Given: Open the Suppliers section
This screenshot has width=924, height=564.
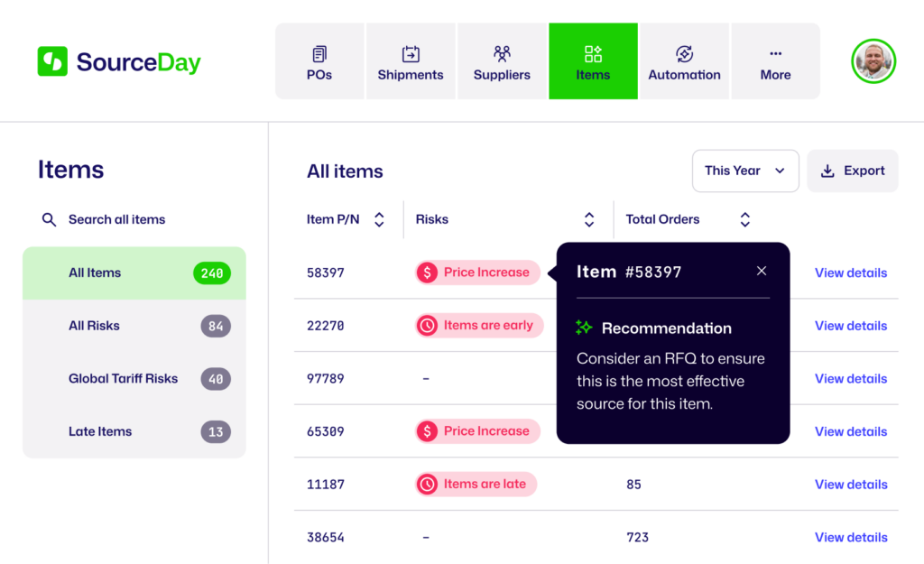Looking at the screenshot, I should (502, 61).
